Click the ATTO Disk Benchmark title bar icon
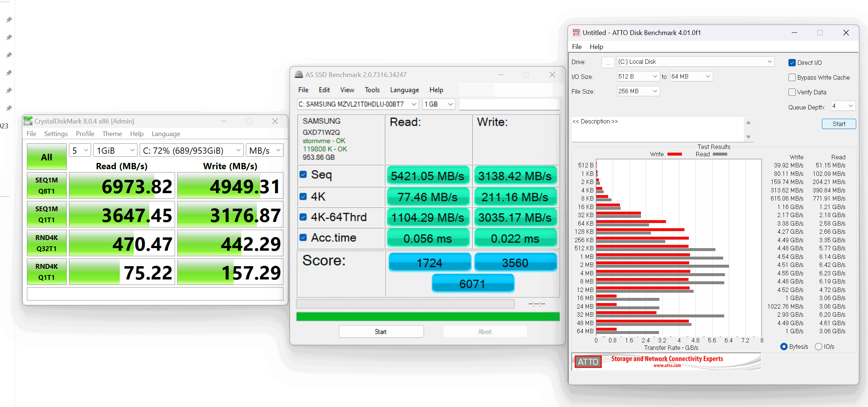The height and width of the screenshot is (407, 868). [576, 32]
